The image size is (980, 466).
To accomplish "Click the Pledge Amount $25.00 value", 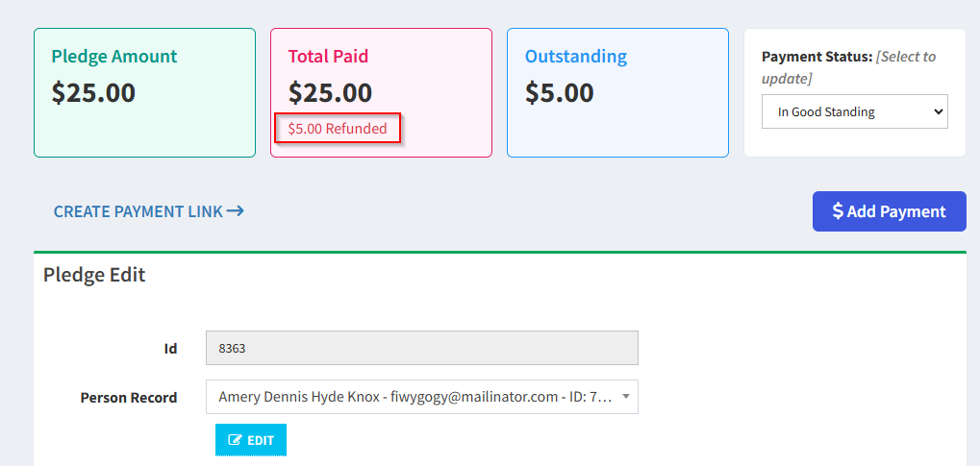I will pyautogui.click(x=93, y=93).
